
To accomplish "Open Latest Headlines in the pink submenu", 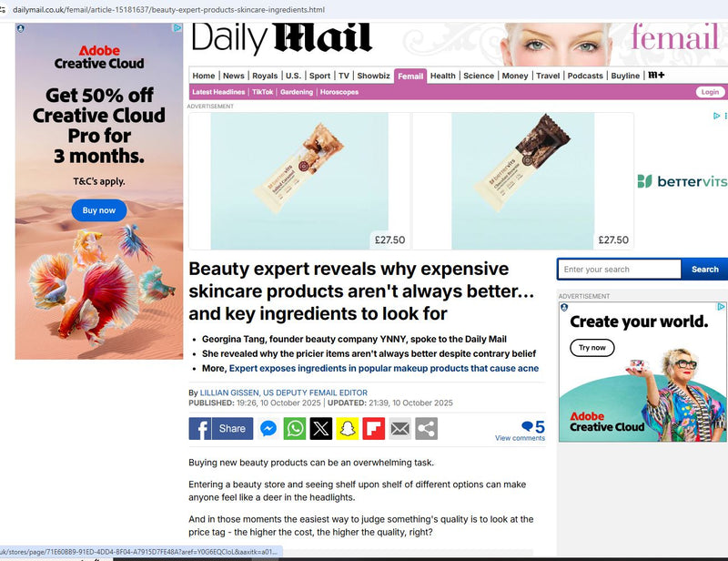I will point(218,92).
